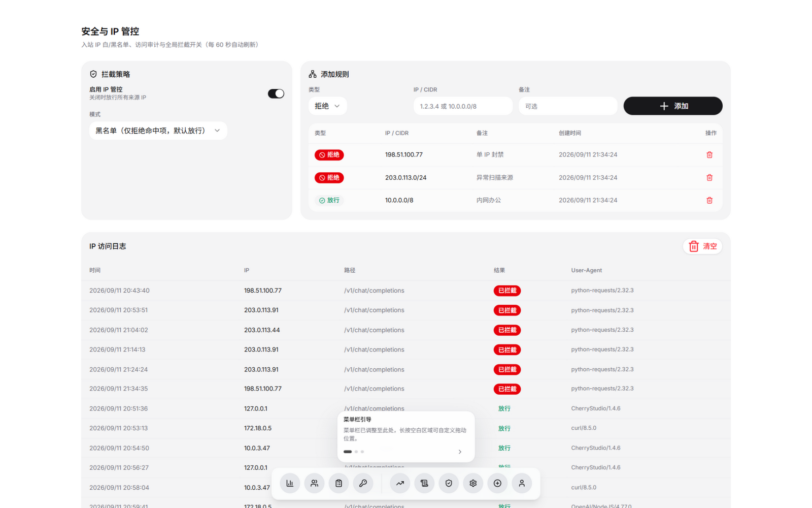
Task: Open the clipboard list icon in bottom menu
Action: (x=339, y=483)
